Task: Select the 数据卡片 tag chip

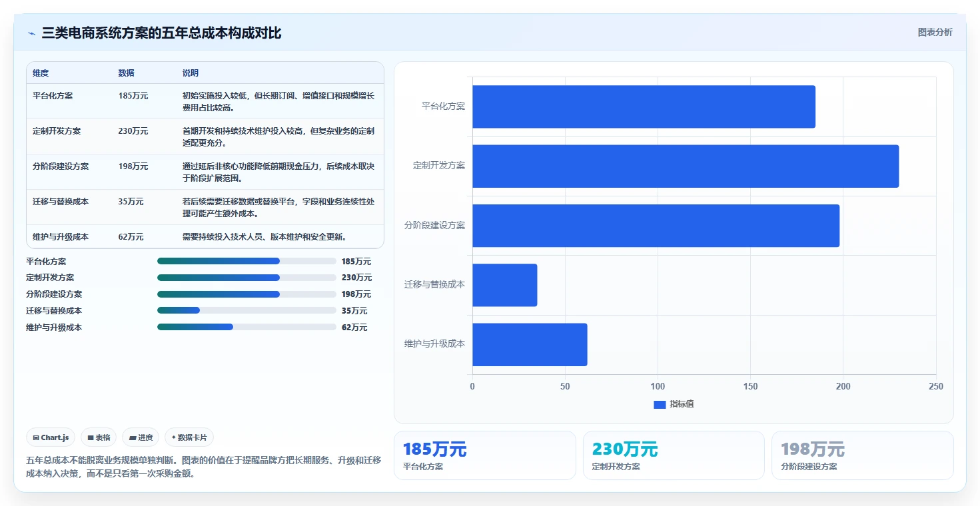Action: 189,437
